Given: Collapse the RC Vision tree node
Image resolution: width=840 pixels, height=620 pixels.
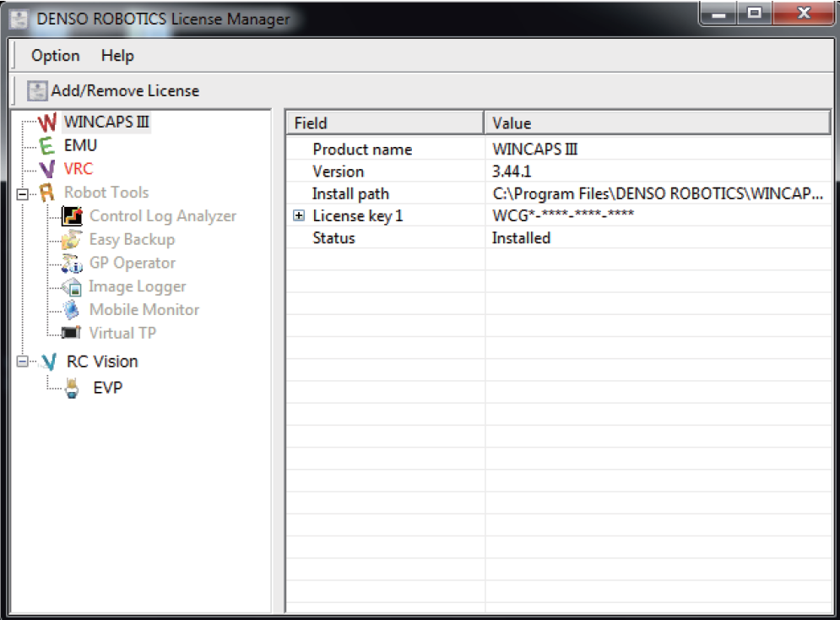Looking at the screenshot, I should [x=23, y=362].
